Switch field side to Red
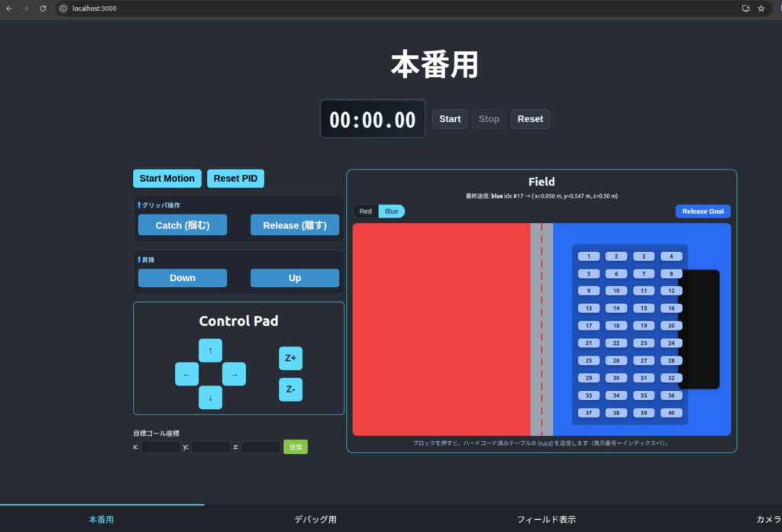Screen dimensions: 782x532 366,211
